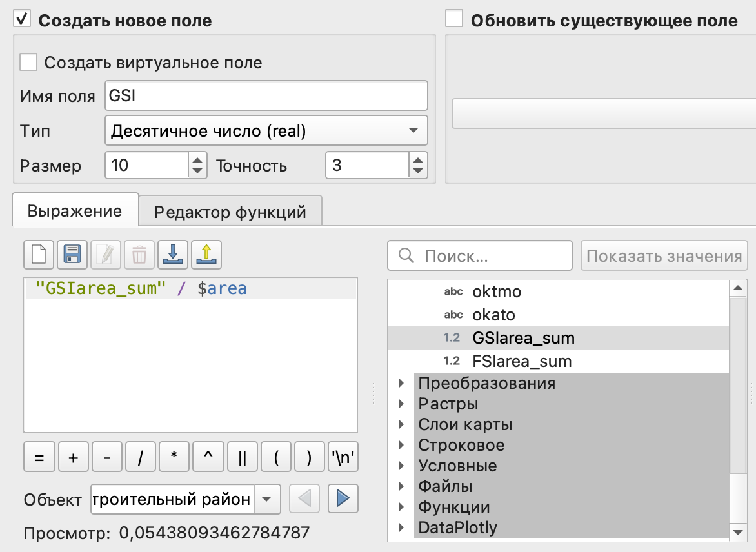
Task: Insert the new line '\n' operator
Action: coord(343,458)
